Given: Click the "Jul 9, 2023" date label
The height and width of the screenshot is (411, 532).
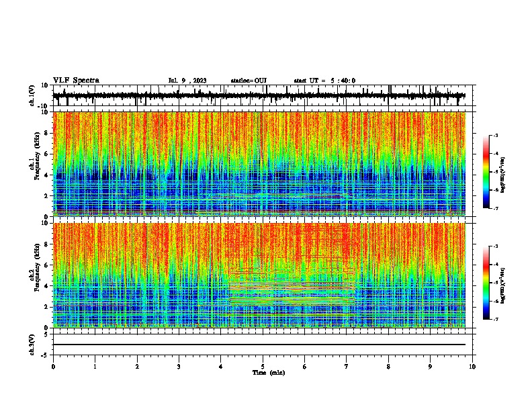Looking at the screenshot, I should tap(187, 81).
